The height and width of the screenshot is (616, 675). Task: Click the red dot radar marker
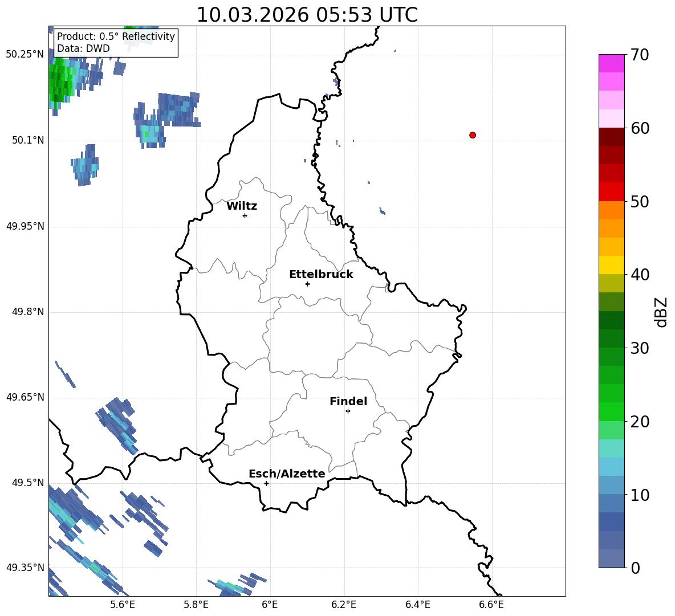(x=473, y=135)
